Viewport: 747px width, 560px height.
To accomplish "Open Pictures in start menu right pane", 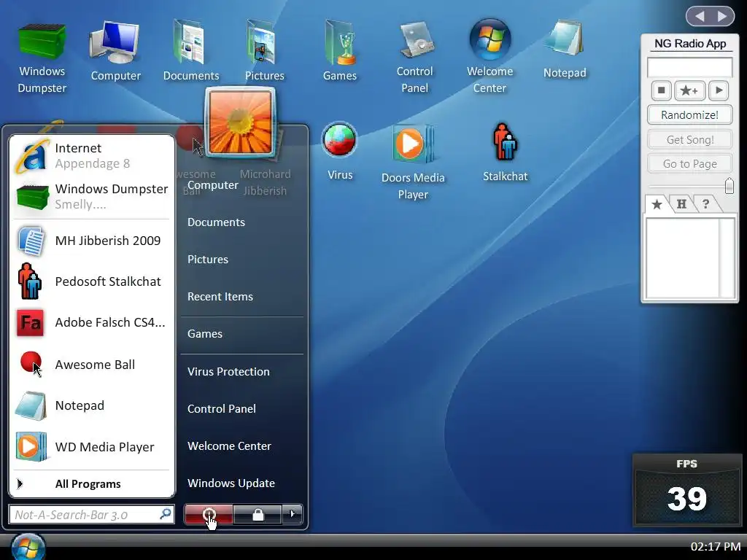I will click(208, 260).
